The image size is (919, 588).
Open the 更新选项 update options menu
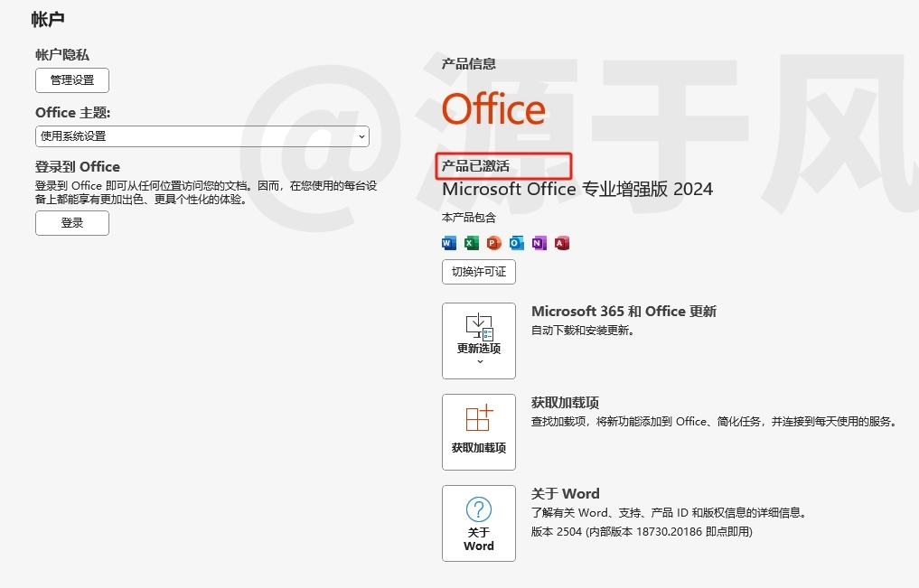click(479, 341)
